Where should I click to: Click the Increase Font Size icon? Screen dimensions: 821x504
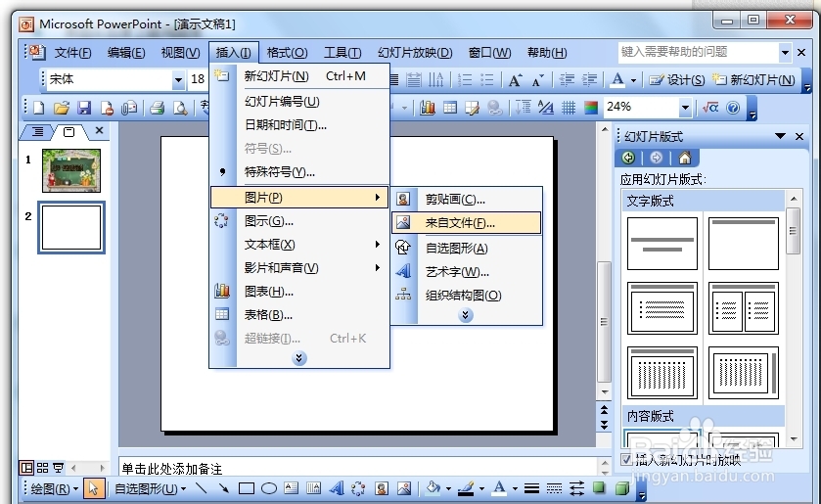(x=516, y=80)
